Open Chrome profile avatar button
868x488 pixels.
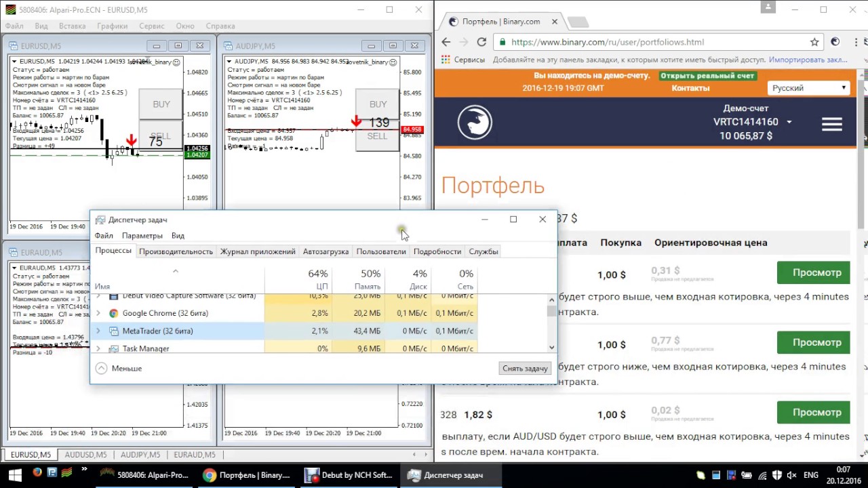coord(768,7)
